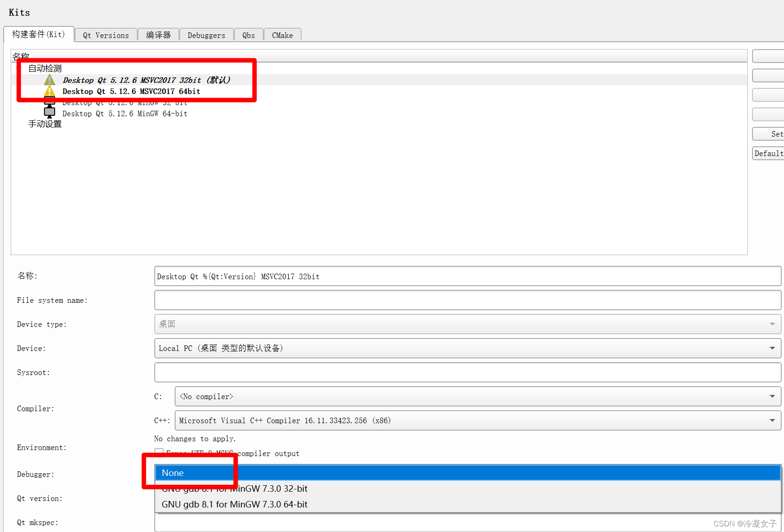Open the Device Local PC dropdown
784x532 pixels.
tap(468, 348)
